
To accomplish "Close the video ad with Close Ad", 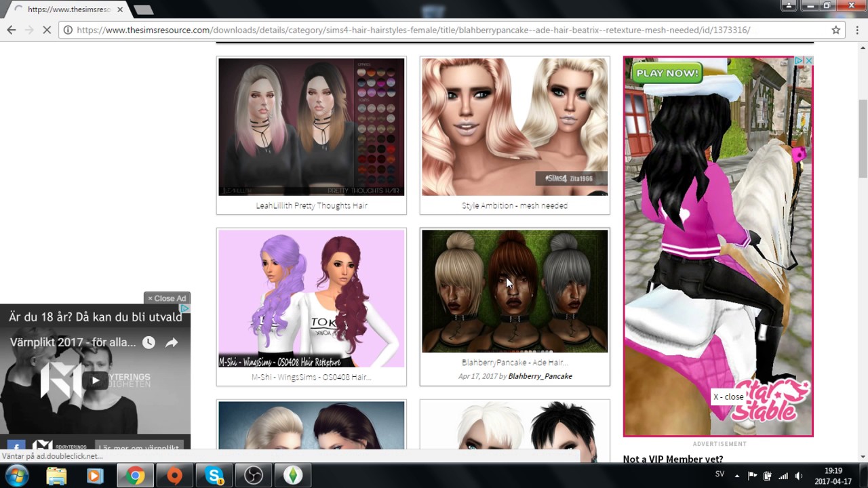I will tap(167, 298).
